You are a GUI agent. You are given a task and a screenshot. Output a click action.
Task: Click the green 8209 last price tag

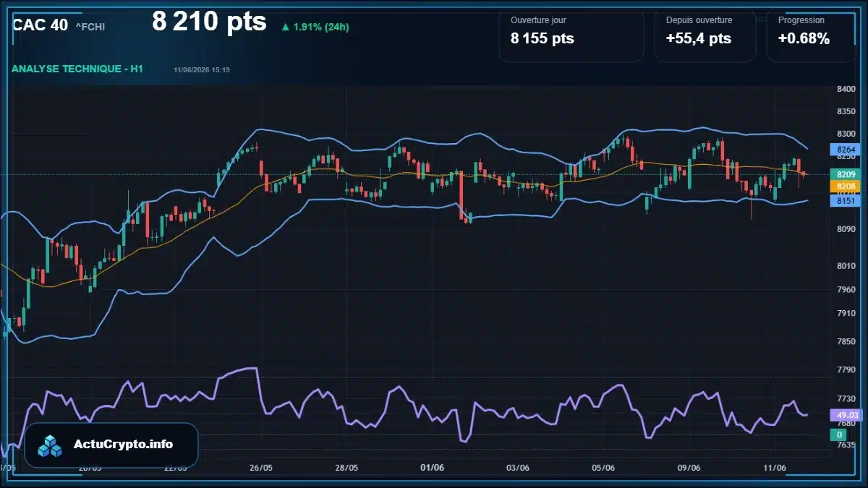pyautogui.click(x=846, y=175)
